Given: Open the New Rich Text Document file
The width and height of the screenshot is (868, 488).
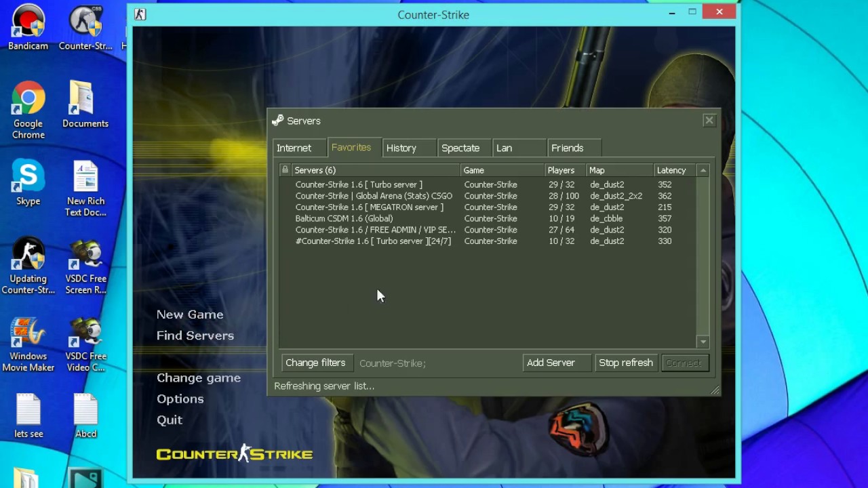Looking at the screenshot, I should [x=85, y=188].
